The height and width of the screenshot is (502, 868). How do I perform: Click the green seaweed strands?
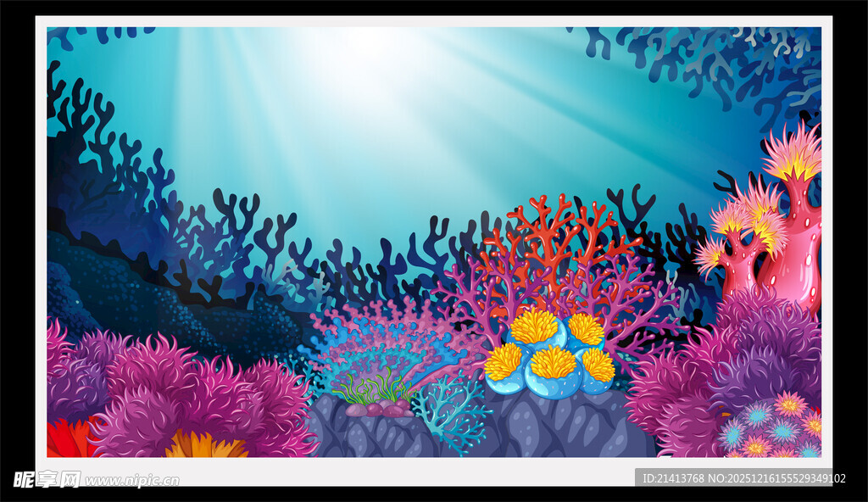point(373,388)
